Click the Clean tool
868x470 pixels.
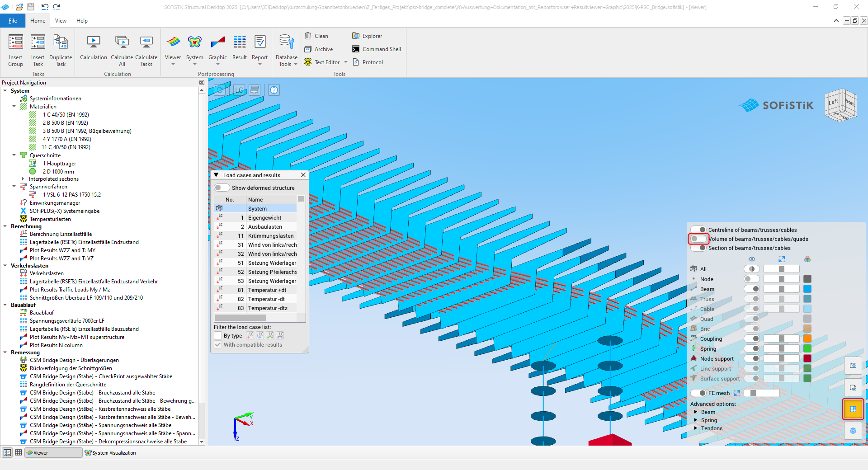tap(316, 36)
